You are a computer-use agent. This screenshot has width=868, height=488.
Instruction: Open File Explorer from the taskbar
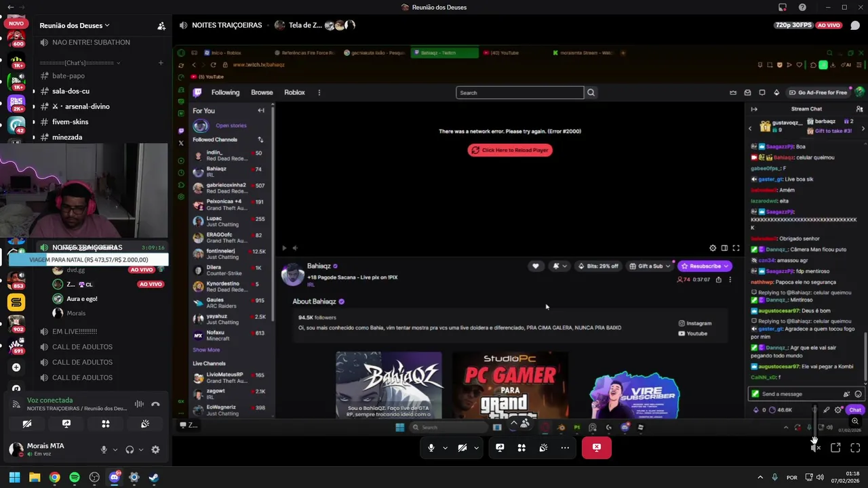(x=35, y=477)
